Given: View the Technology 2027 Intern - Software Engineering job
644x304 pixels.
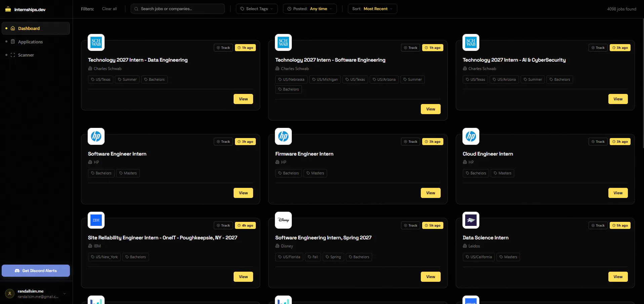Looking at the screenshot, I should tap(431, 109).
